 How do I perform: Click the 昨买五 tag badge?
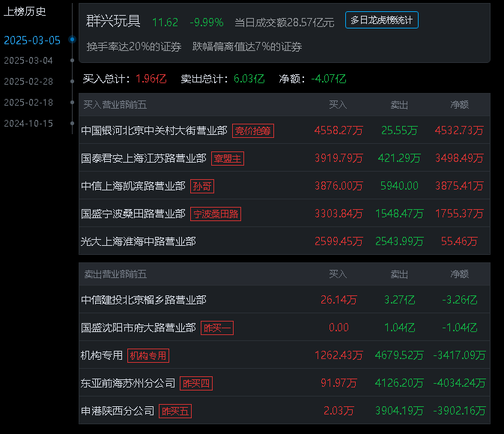coord(175,411)
